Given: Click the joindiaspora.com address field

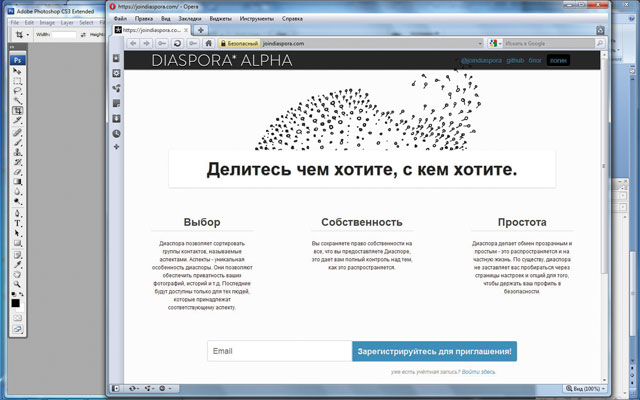Looking at the screenshot, I should tap(369, 43).
